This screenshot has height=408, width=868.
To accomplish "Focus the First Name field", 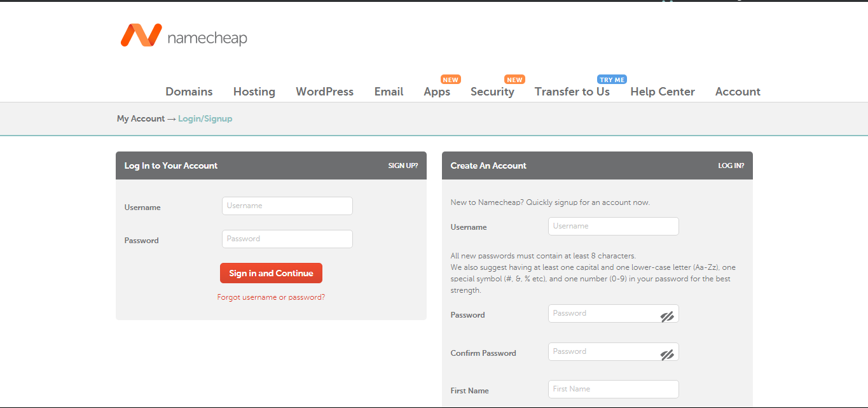I will pos(614,389).
